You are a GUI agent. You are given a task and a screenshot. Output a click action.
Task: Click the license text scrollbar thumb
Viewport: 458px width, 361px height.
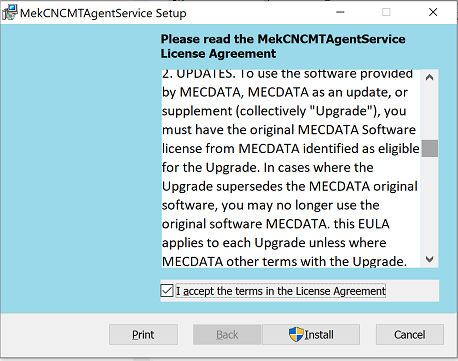coord(430,148)
